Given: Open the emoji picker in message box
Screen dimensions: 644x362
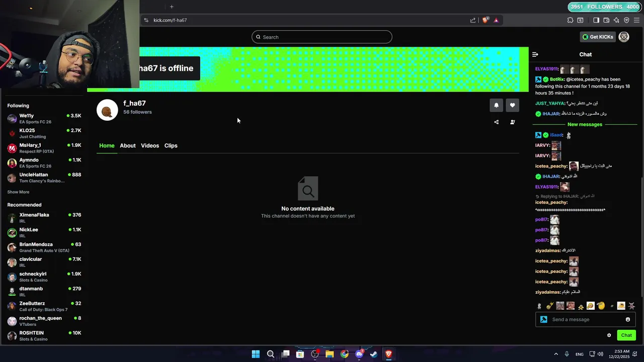Looking at the screenshot, I should [x=628, y=320].
